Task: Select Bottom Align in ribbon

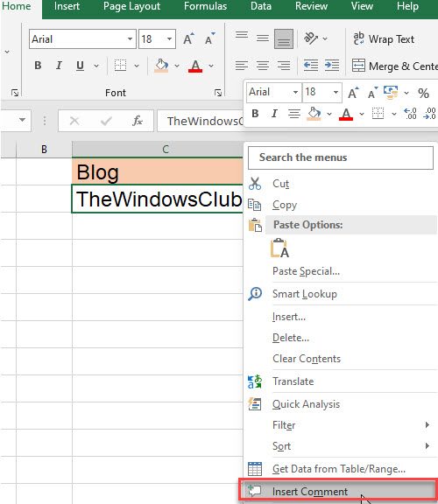Action: (284, 38)
